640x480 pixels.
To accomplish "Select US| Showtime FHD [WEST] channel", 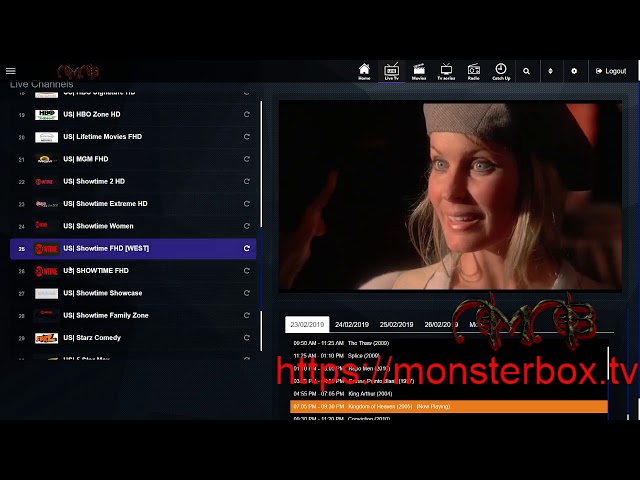I will [x=133, y=248].
